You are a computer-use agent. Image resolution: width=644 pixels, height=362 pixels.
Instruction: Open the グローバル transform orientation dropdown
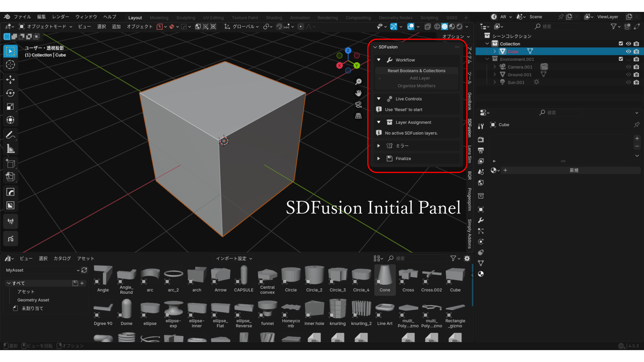pyautogui.click(x=242, y=27)
